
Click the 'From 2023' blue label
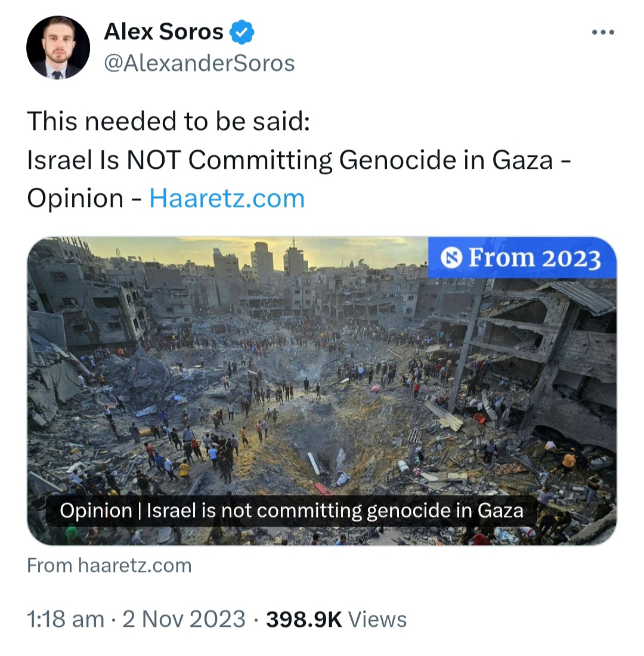522,258
